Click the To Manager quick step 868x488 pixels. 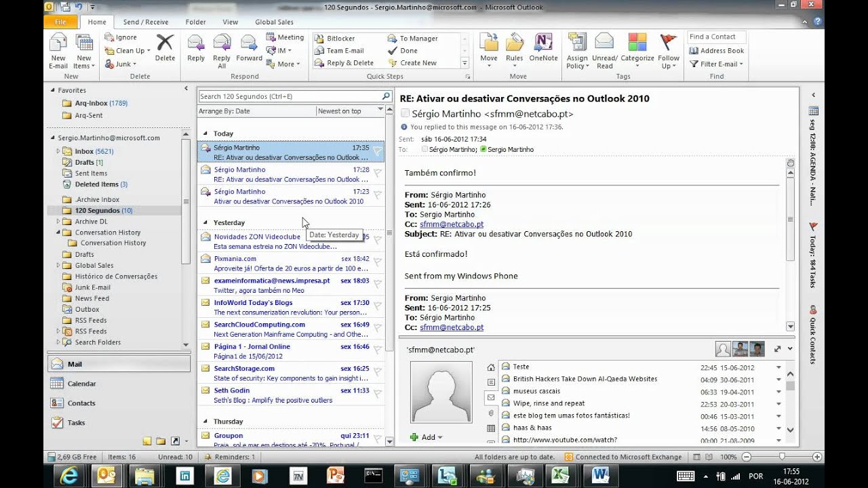(413, 39)
